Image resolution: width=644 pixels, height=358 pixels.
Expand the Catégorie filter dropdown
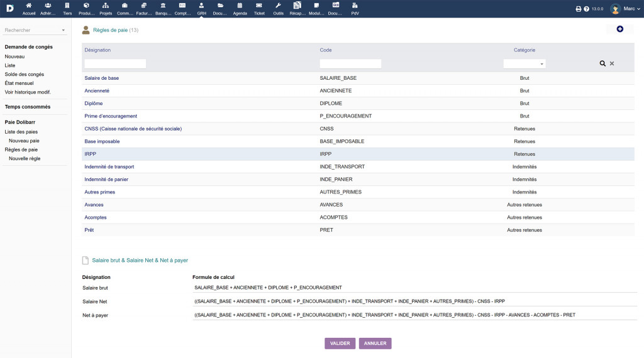pyautogui.click(x=525, y=63)
